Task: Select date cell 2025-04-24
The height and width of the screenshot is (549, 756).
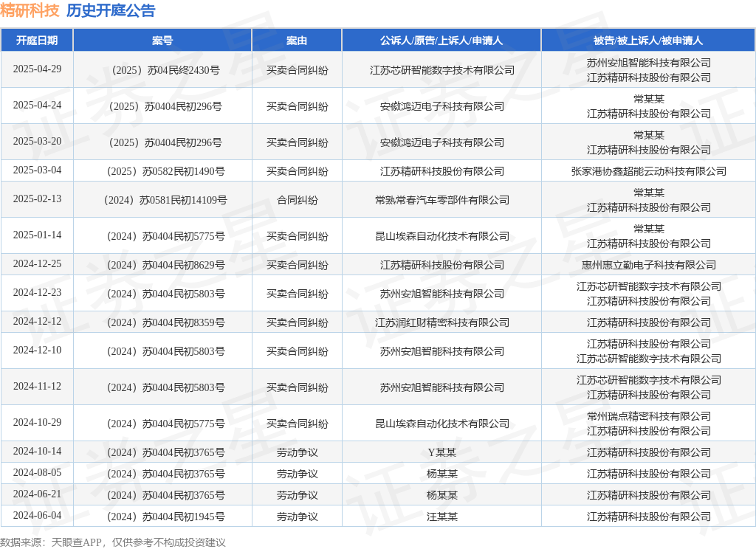Action: (x=37, y=105)
